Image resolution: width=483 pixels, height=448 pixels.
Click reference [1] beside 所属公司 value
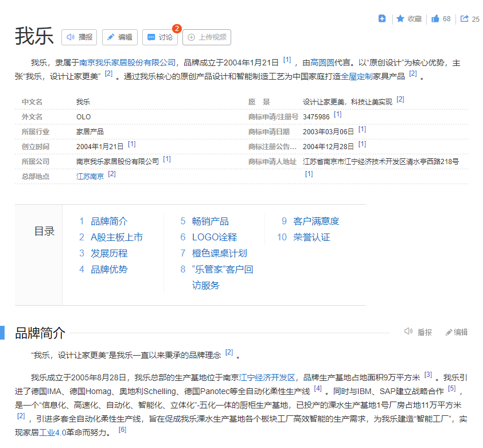coord(167,159)
